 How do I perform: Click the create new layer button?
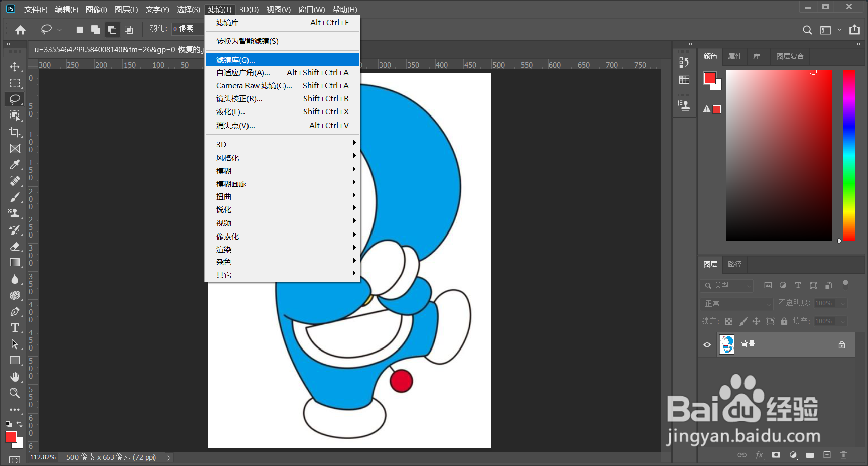(x=826, y=455)
